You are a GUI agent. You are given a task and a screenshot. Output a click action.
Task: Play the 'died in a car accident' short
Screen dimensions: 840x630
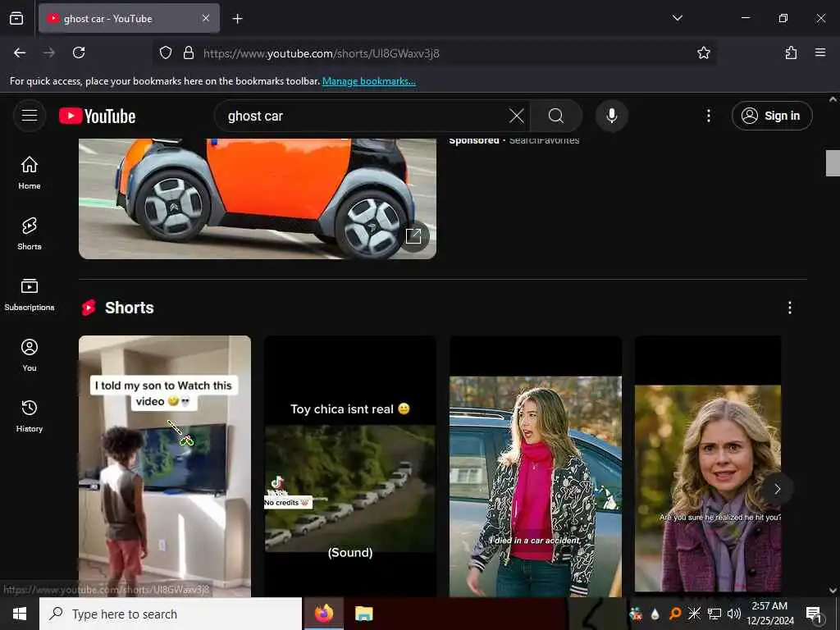(535, 466)
